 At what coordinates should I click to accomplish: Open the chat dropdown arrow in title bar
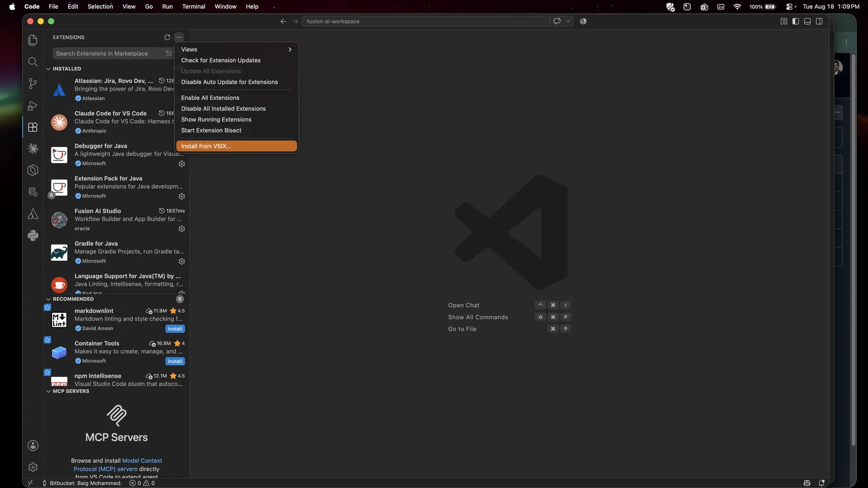click(568, 21)
